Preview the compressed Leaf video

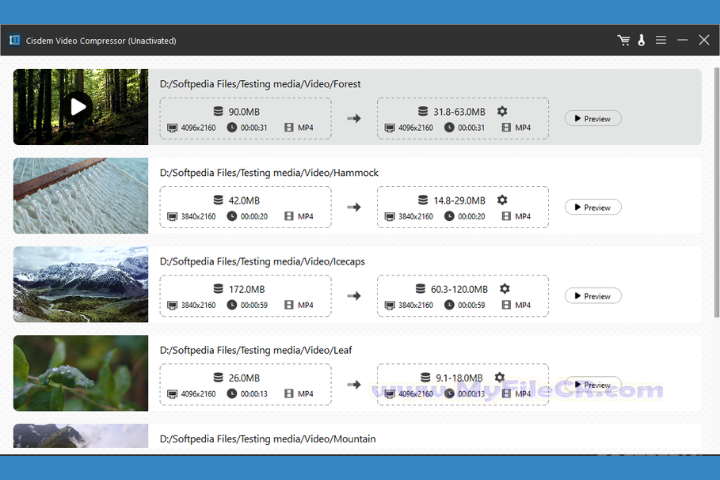[x=593, y=384]
